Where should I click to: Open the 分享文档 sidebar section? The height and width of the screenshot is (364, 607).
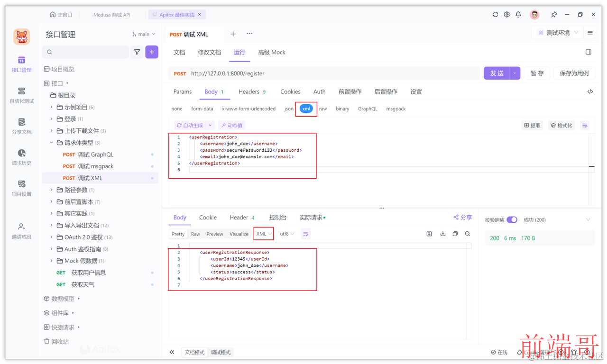pyautogui.click(x=21, y=126)
